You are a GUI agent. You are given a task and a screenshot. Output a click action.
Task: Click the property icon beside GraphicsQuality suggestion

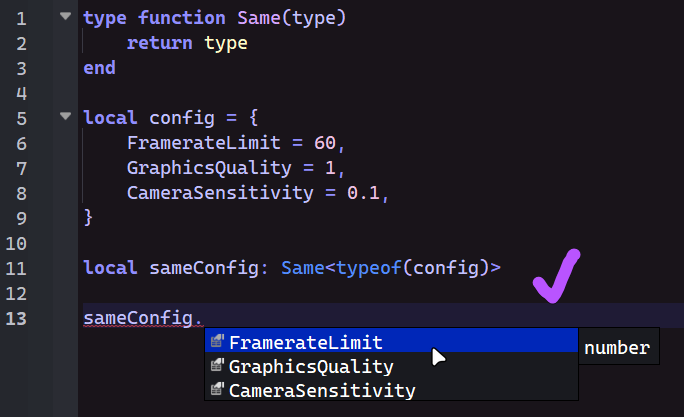[216, 366]
